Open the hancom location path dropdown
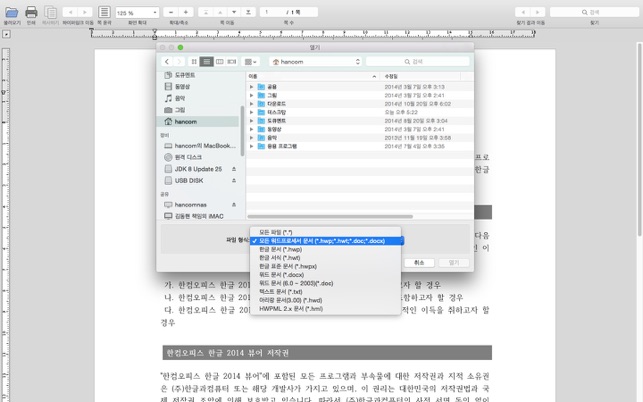Screen dimensions: 643x402 click(316, 62)
